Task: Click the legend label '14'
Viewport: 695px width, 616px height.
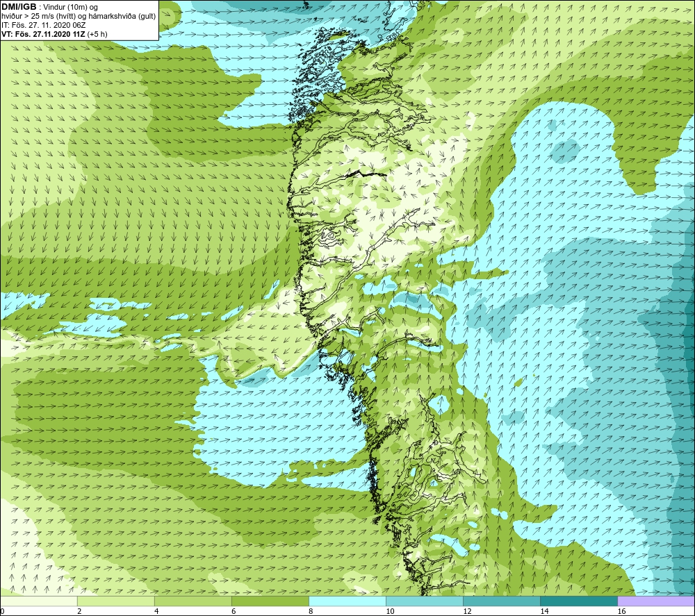Action: (544, 611)
